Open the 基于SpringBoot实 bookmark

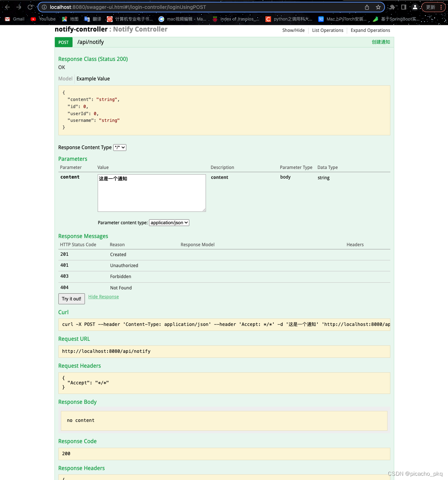point(396,19)
